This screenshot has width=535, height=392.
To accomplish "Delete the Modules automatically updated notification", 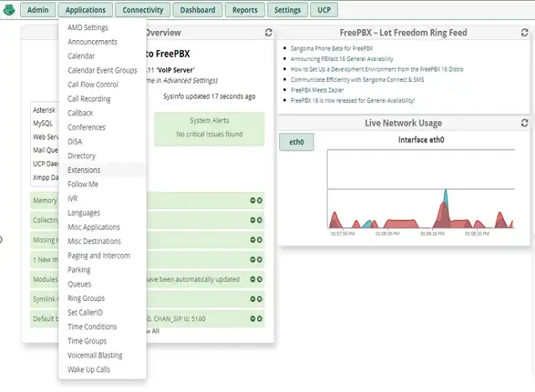I will tap(259, 279).
